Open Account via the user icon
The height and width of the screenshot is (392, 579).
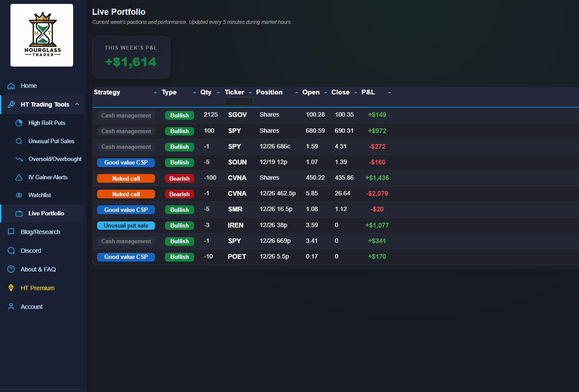point(10,307)
